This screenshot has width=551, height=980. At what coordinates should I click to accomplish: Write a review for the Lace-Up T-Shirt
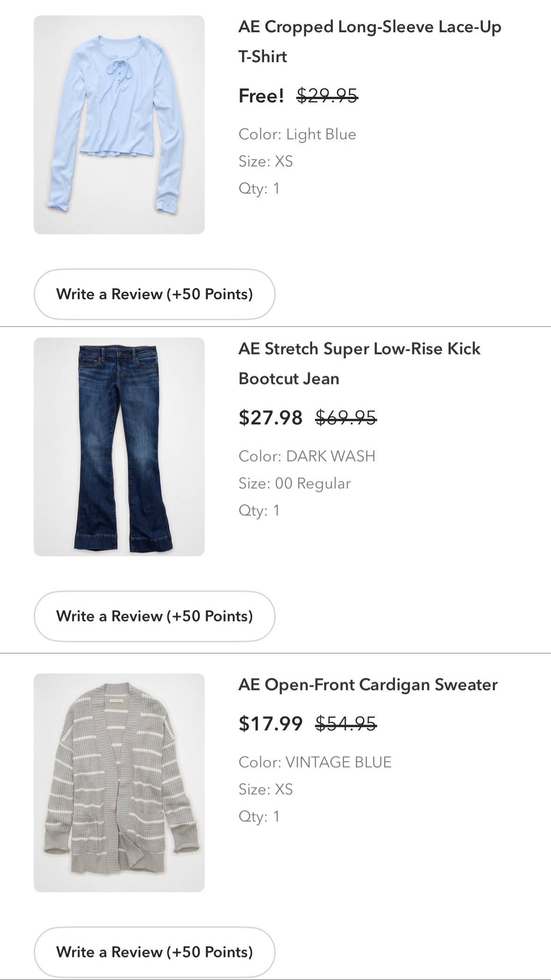click(154, 294)
